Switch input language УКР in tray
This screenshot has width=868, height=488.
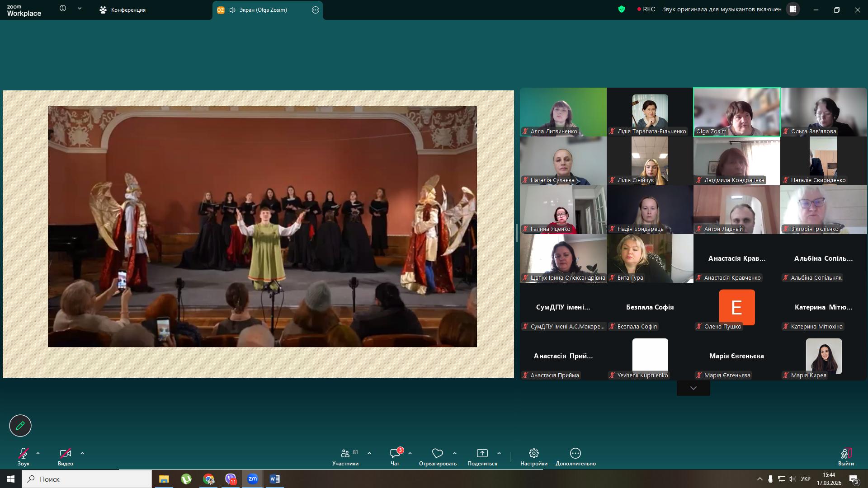point(805,479)
